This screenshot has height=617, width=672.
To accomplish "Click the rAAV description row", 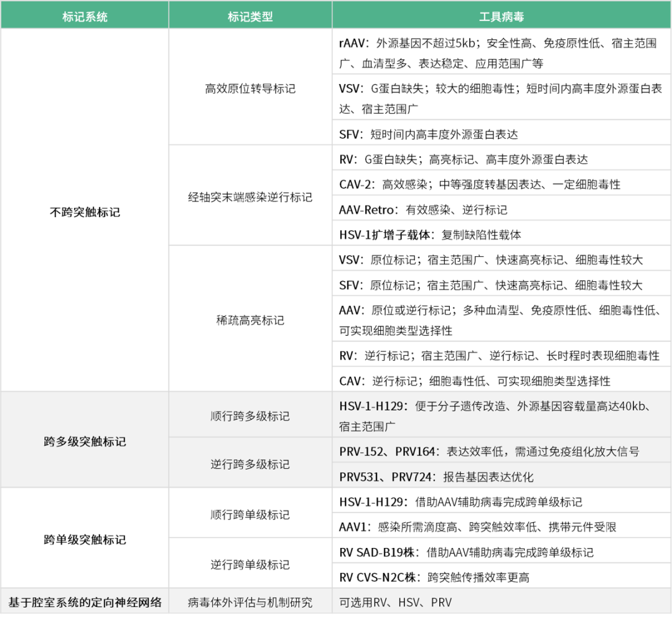I will coord(502,53).
